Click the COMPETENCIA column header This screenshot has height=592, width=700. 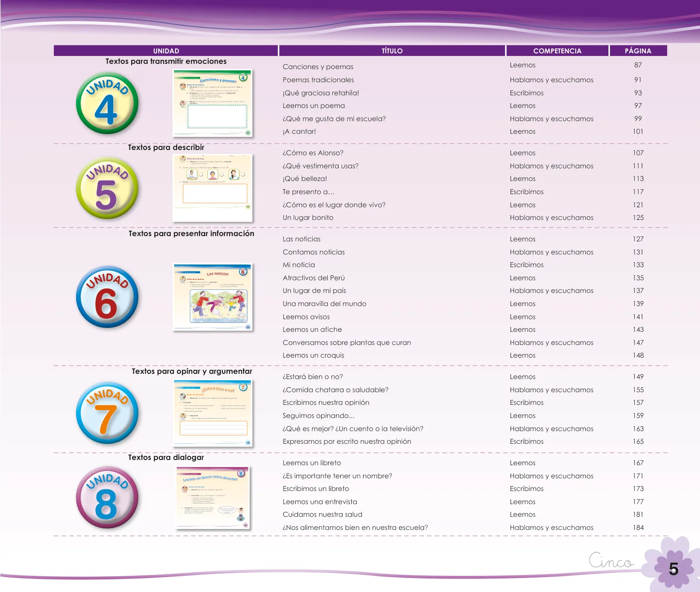click(x=557, y=51)
